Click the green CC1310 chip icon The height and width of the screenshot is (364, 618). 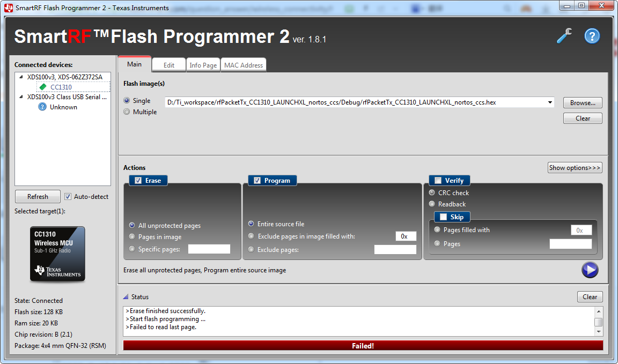43,87
